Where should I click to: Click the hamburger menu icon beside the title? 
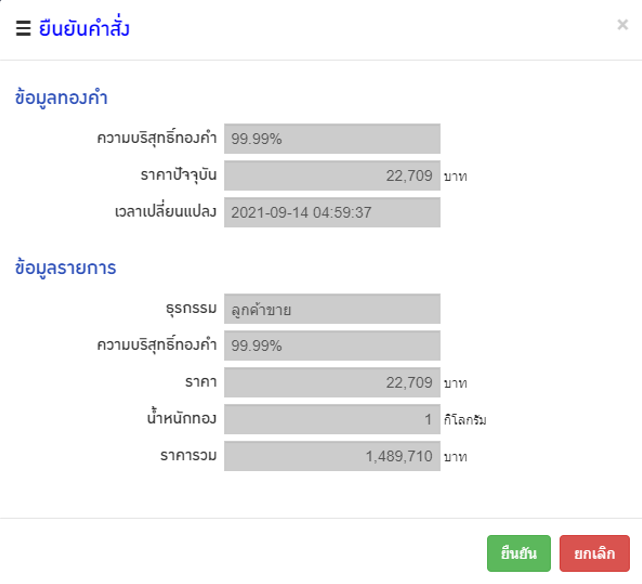pos(23,29)
